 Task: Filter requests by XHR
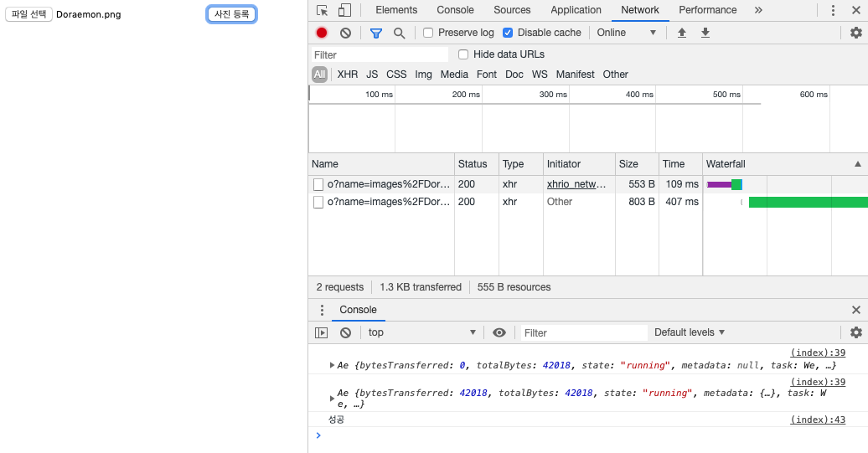(x=348, y=75)
